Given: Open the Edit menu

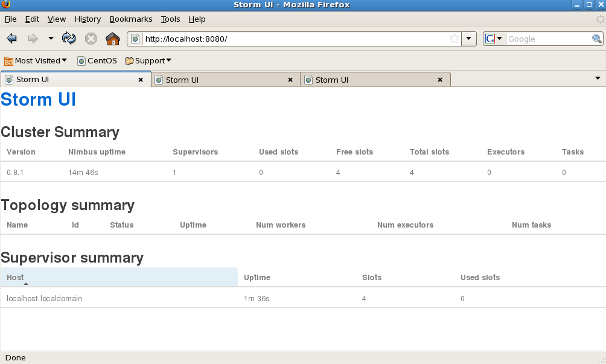Looking at the screenshot, I should click(32, 19).
